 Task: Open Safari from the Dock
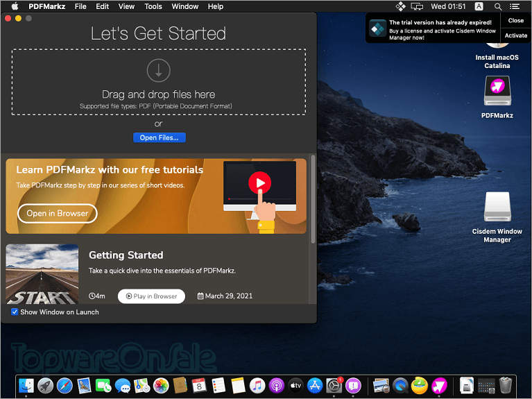(x=65, y=386)
